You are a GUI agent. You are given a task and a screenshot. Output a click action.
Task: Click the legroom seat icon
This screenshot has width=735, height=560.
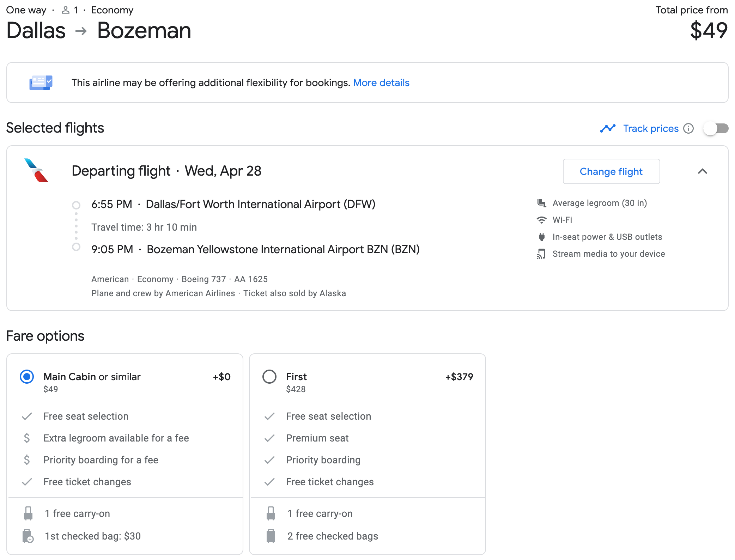click(x=541, y=203)
